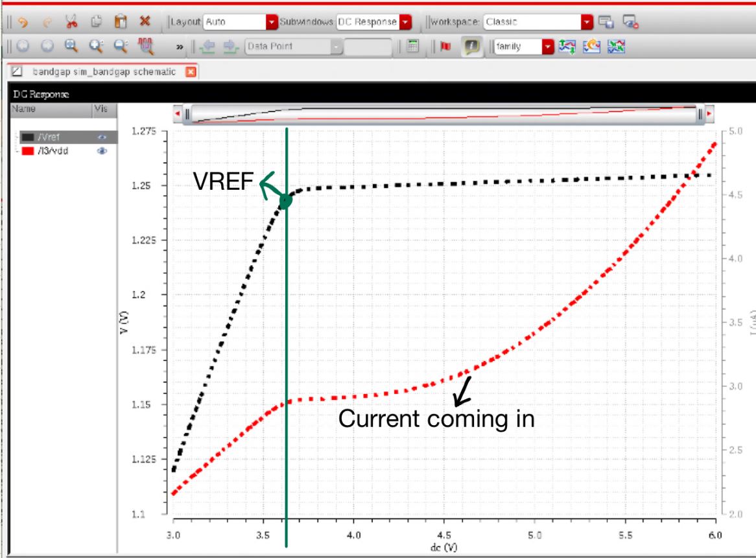Click the move-marker-left arrow icon
756x558 pixels.
point(207,47)
